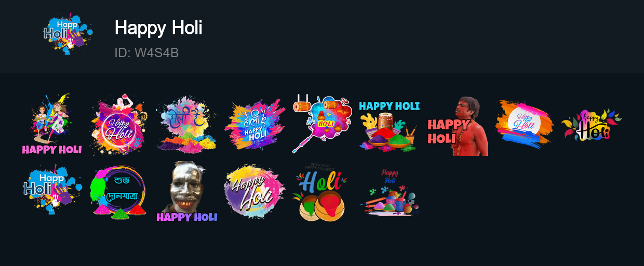Screen dimensions: 644x266
Task: Pick the small color pots and pichkari sticker
Action: click(390, 192)
